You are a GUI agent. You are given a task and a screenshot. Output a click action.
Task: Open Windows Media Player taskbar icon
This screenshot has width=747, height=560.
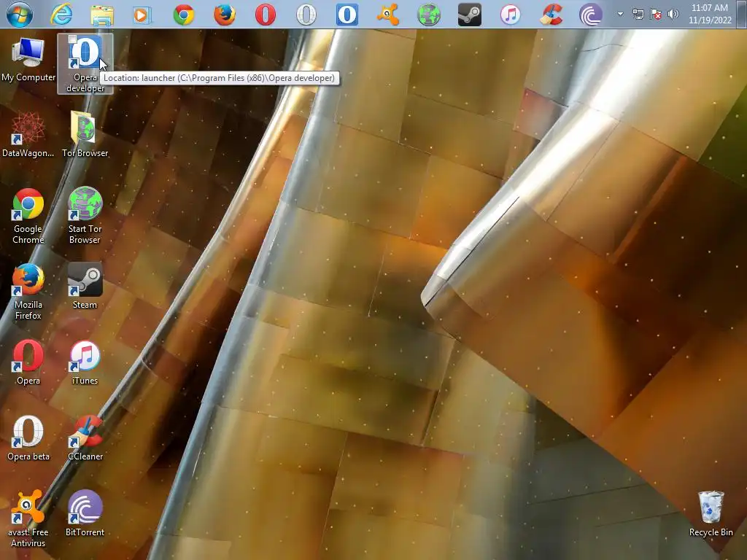coord(142,15)
